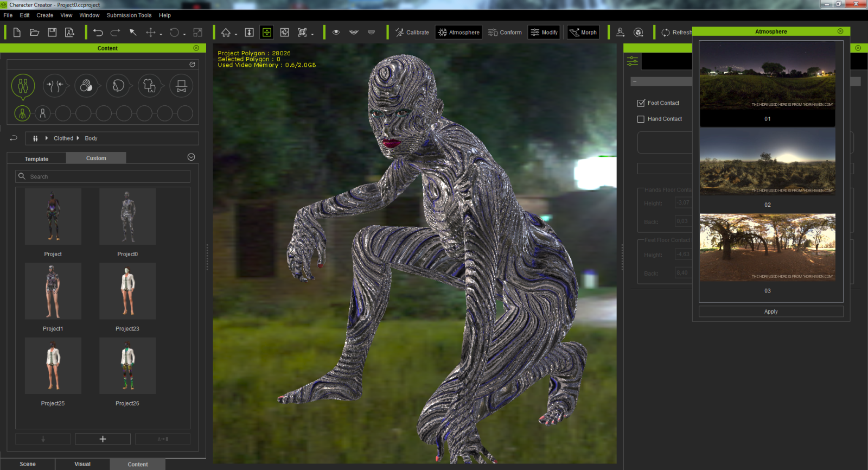The image size is (868, 470).
Task: Toggle the Atmosphere toolbar button
Action: 459,33
